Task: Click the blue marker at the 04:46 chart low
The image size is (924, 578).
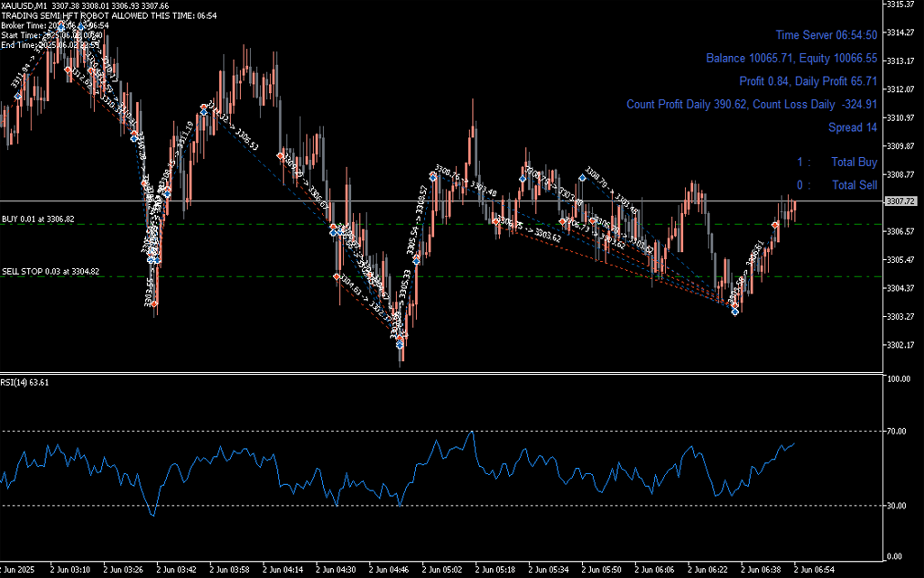Action: 400,345
